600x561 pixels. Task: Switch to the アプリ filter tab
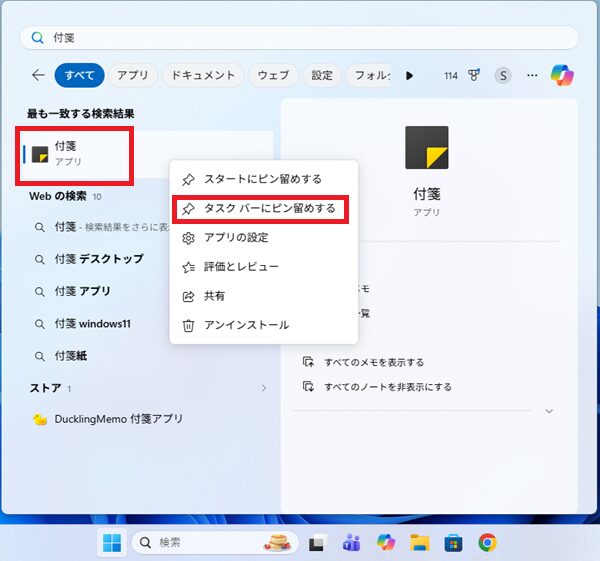[132, 75]
